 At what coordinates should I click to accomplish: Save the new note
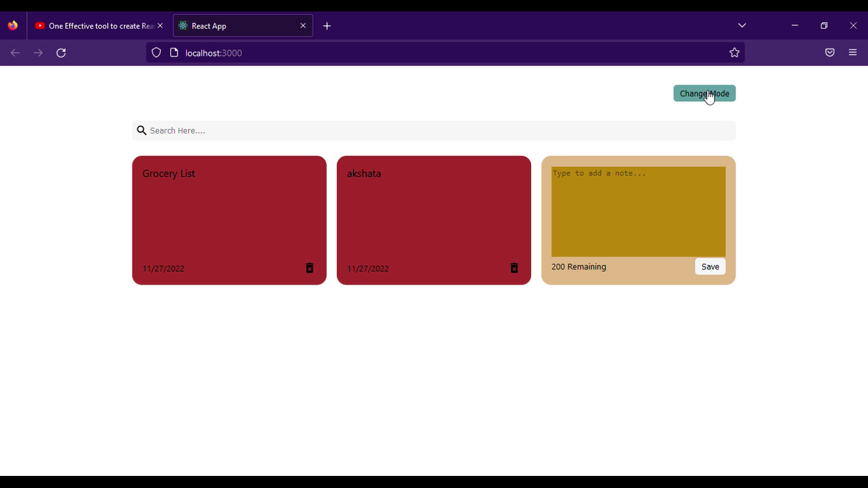[710, 266]
